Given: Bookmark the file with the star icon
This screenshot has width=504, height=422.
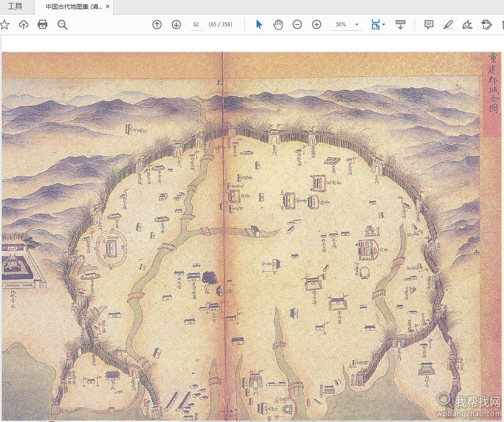Looking at the screenshot, I should (x=4, y=25).
